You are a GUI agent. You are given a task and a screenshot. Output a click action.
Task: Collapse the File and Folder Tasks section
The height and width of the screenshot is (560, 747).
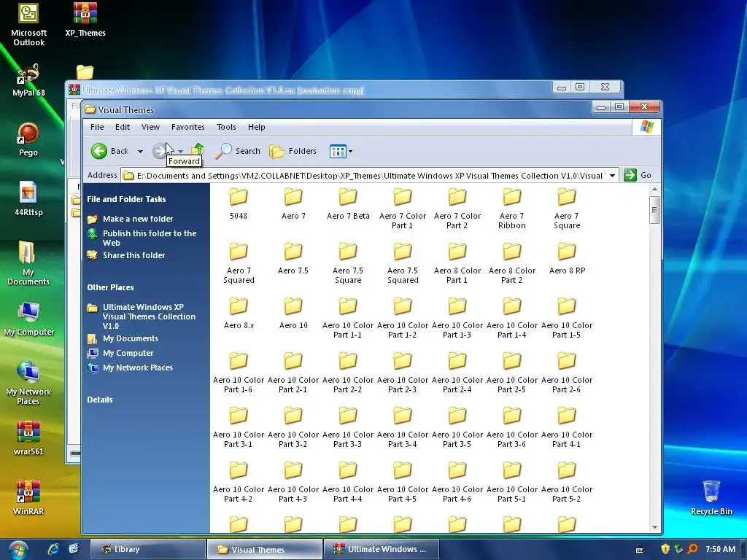pyautogui.click(x=126, y=199)
